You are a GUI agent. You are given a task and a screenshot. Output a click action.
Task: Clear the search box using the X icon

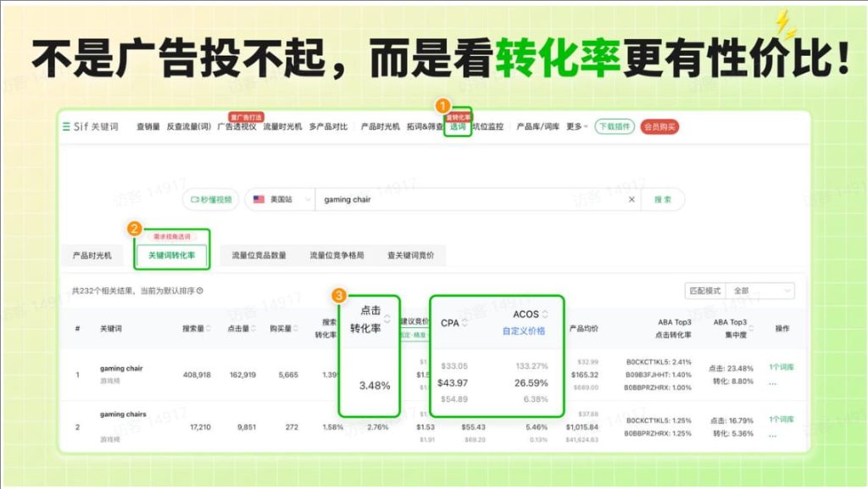[632, 200]
